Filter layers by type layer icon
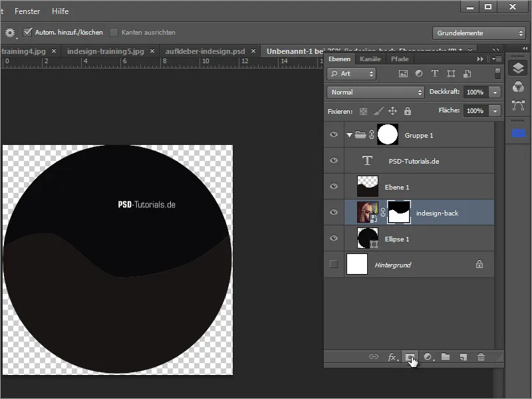Viewport: 532px width, 399px height. pos(435,74)
